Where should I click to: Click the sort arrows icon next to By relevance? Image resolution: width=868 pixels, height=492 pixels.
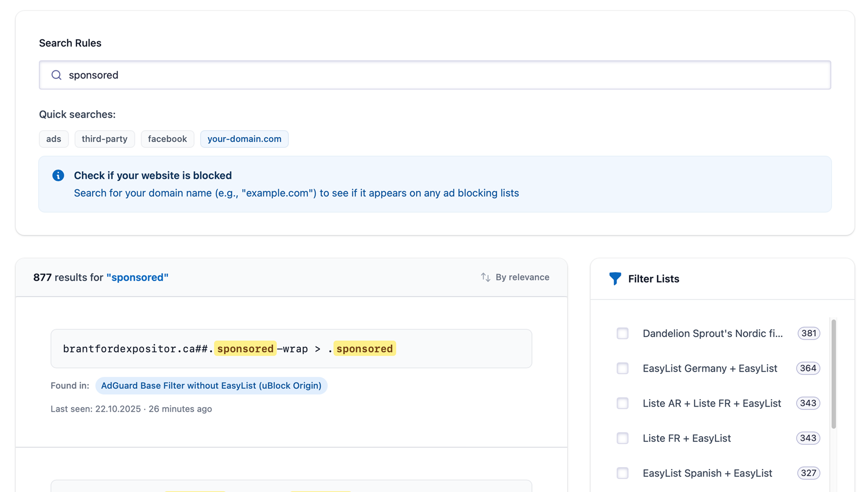pyautogui.click(x=485, y=277)
